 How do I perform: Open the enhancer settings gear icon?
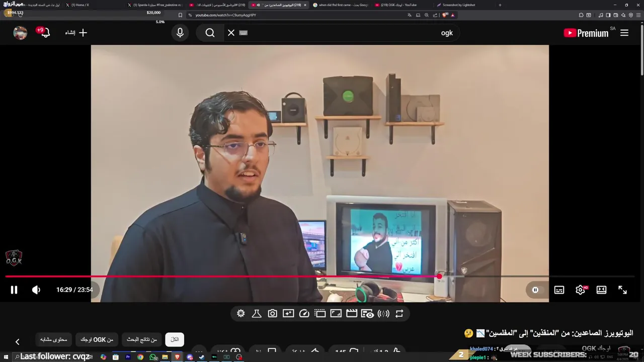coord(241,314)
